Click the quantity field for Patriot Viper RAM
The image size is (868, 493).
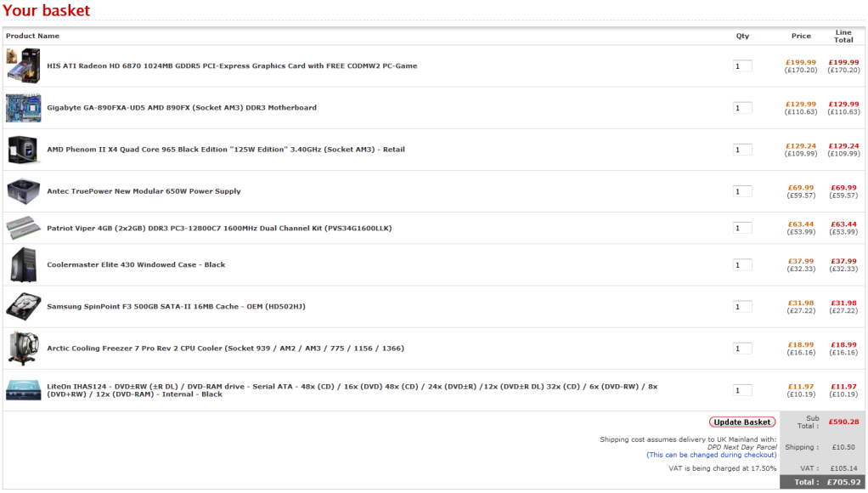click(x=742, y=228)
